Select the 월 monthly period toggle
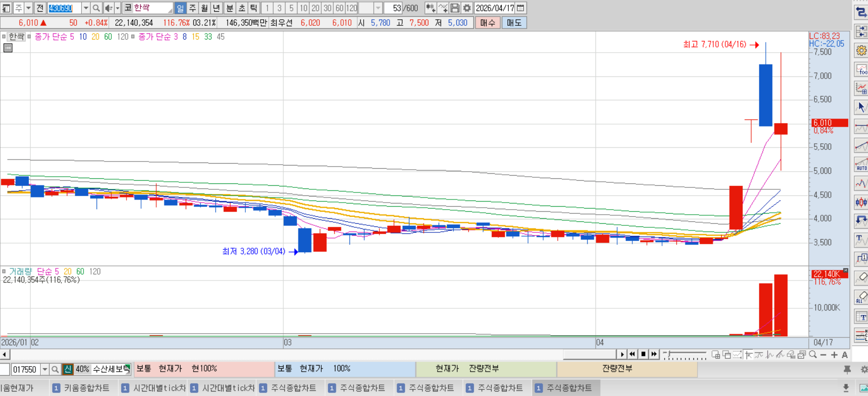This screenshot has width=868, height=396. [204, 8]
